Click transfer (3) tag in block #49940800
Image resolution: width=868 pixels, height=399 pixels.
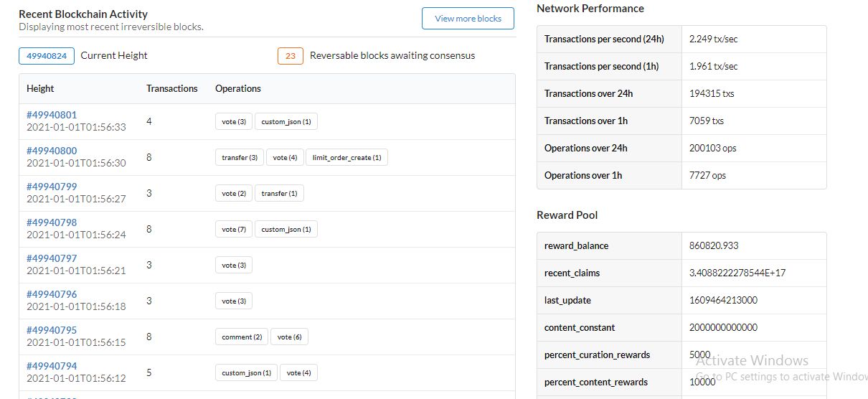(x=240, y=157)
